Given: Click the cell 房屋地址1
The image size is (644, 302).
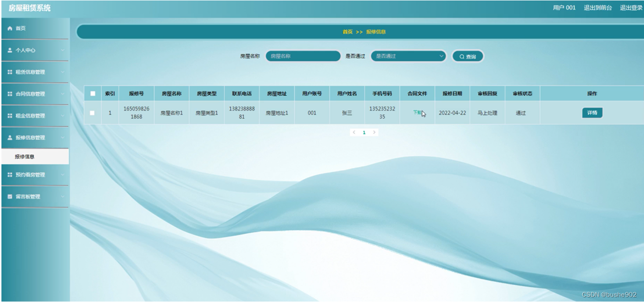Looking at the screenshot, I should (x=277, y=113).
